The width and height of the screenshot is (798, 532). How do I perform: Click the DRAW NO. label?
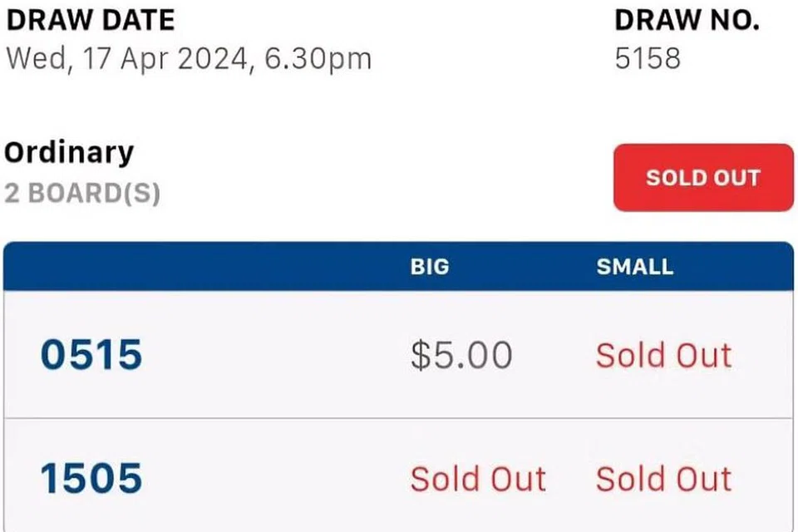(x=687, y=21)
